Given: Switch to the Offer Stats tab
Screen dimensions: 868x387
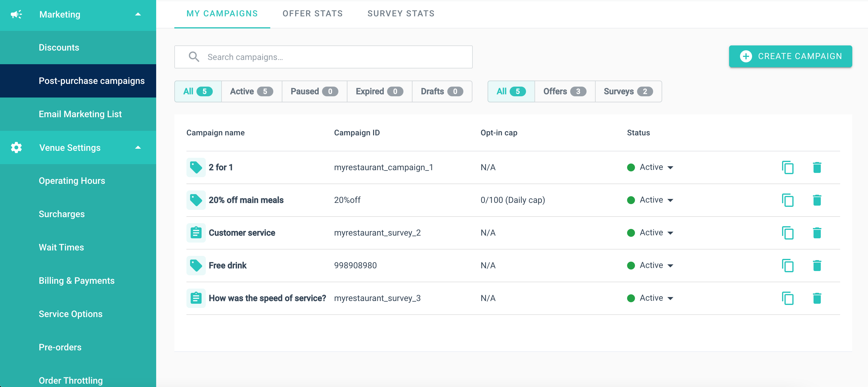Looking at the screenshot, I should (x=312, y=14).
